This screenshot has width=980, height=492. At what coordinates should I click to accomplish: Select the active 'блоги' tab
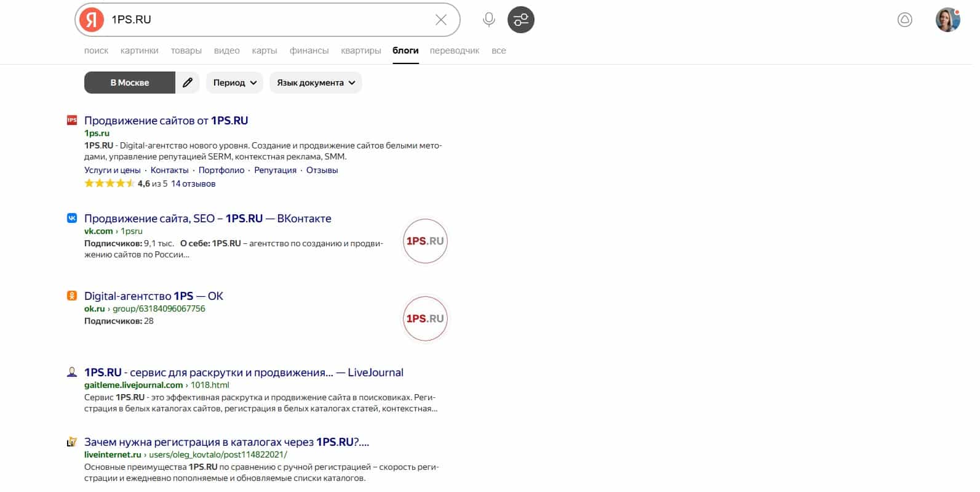(x=405, y=50)
